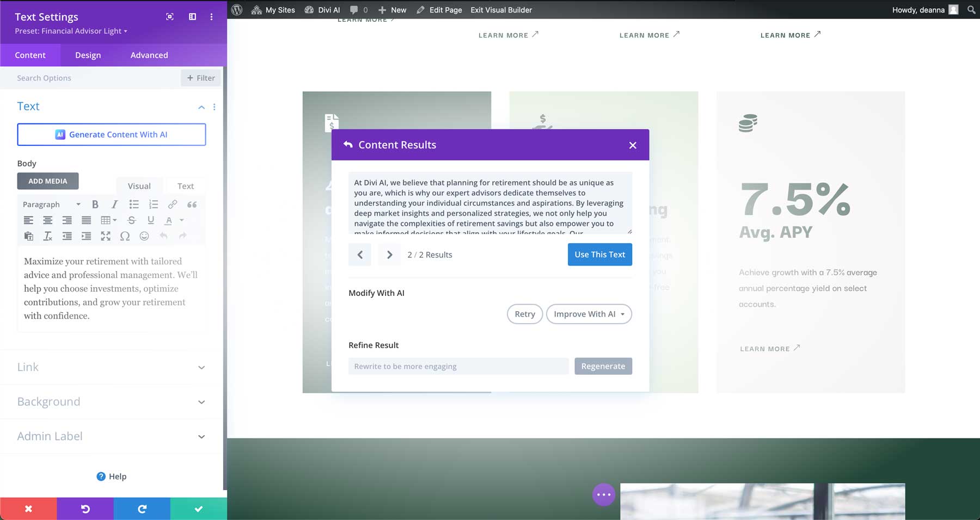The width and height of the screenshot is (980, 520).
Task: Apply text color with A icon
Action: pos(169,220)
